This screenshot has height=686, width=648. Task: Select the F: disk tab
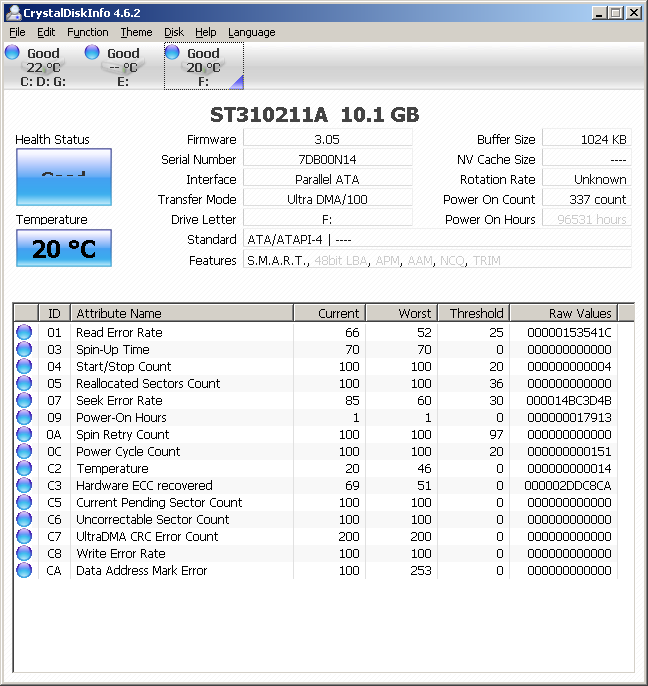point(204,66)
